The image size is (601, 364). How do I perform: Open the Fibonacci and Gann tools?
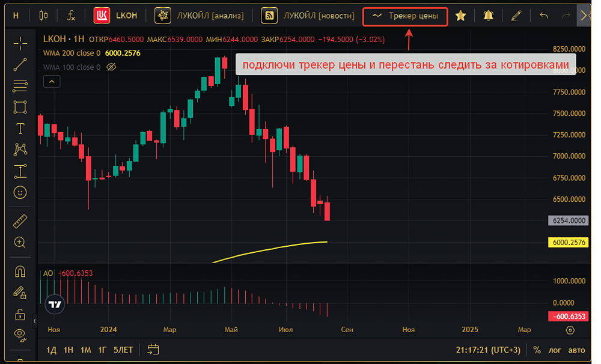(x=20, y=85)
